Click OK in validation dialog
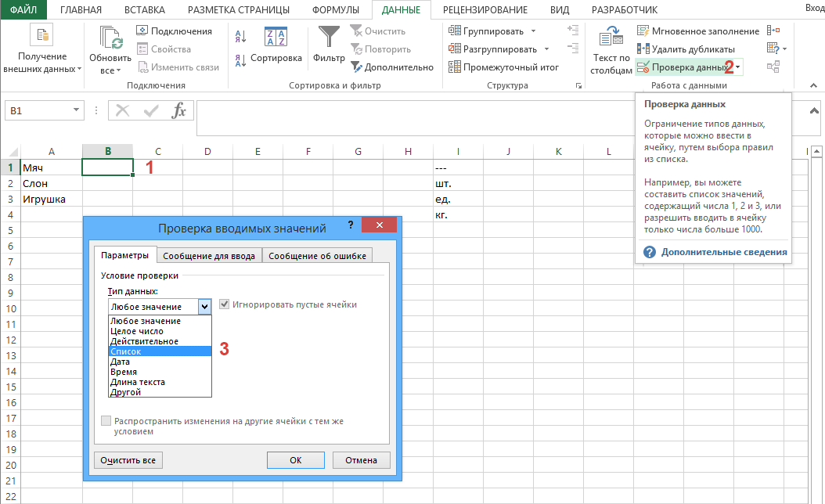825x504 pixels. (296, 460)
